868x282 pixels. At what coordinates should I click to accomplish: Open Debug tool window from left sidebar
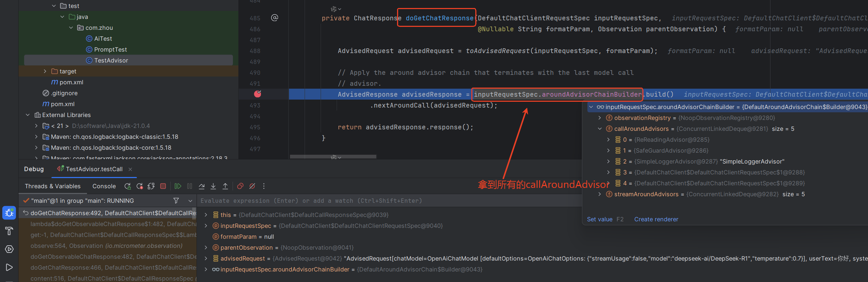click(x=9, y=213)
